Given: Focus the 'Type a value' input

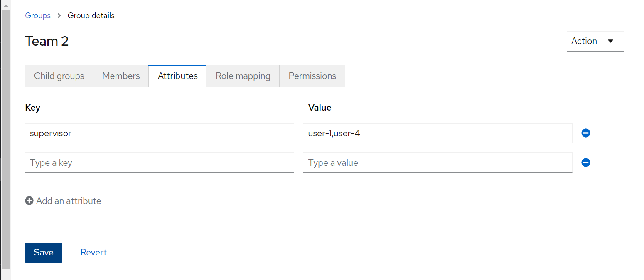Looking at the screenshot, I should pos(437,163).
